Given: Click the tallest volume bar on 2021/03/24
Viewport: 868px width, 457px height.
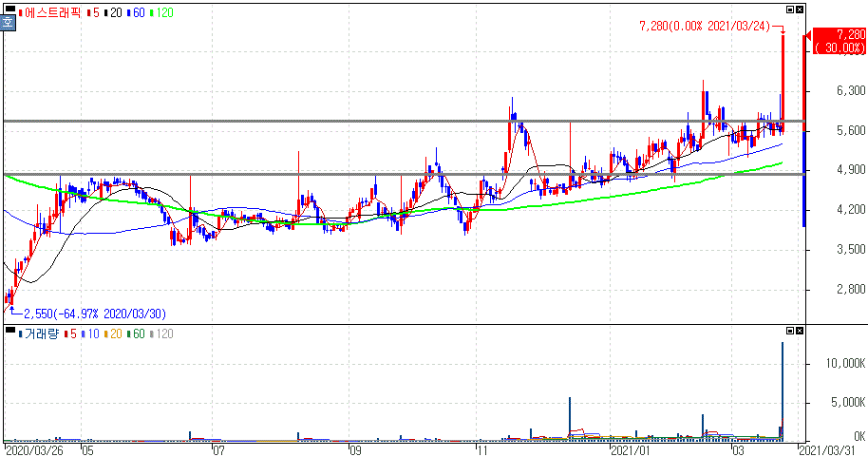Looking at the screenshot, I should [783, 391].
